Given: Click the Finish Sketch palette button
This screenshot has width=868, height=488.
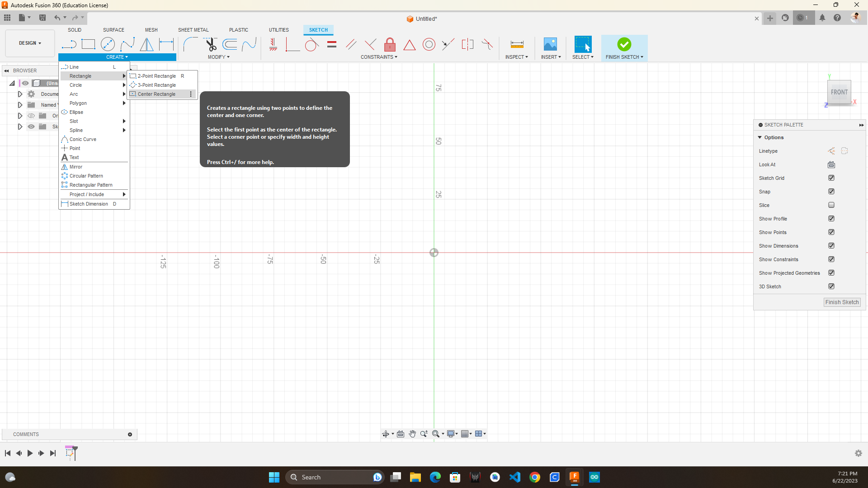Looking at the screenshot, I should click(842, 302).
